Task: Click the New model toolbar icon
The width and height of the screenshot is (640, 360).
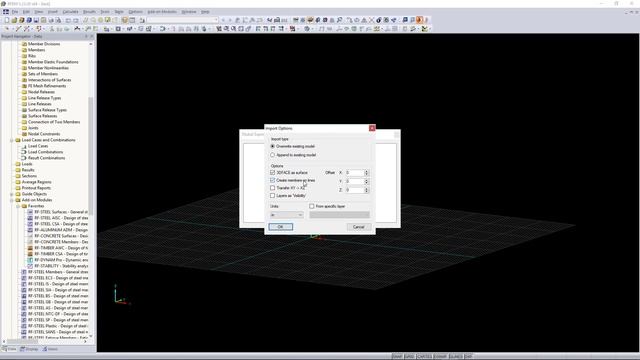Action: click(7, 20)
